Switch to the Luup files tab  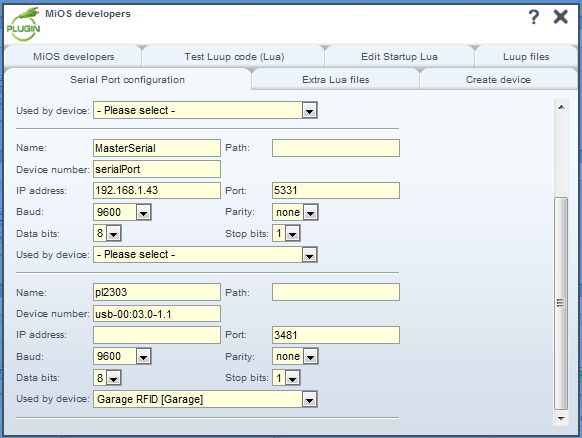(x=526, y=57)
